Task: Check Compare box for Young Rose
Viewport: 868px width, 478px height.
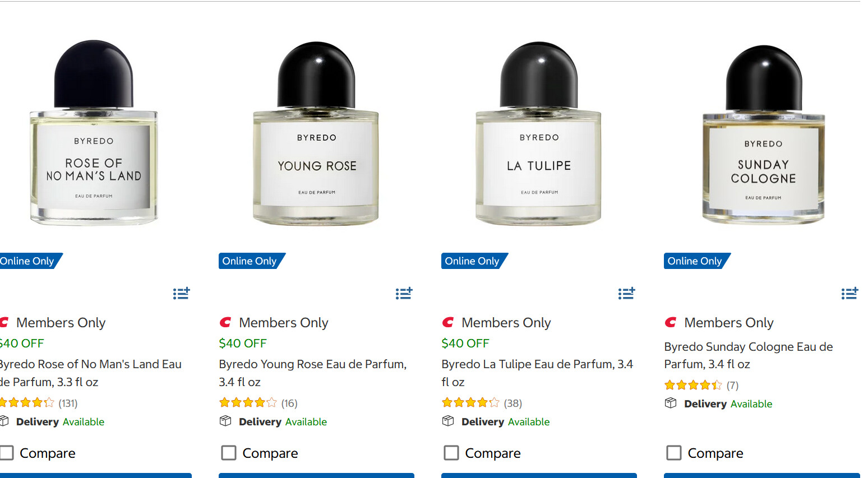Action: tap(229, 453)
